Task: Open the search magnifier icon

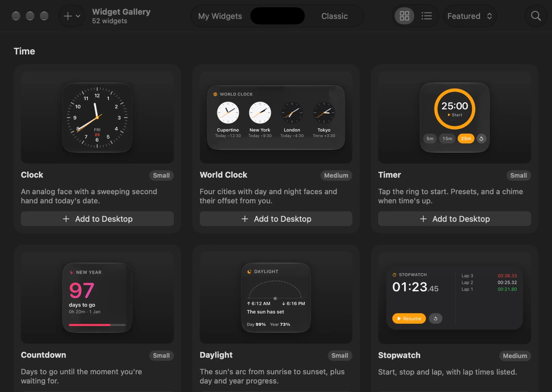Action: (x=536, y=16)
